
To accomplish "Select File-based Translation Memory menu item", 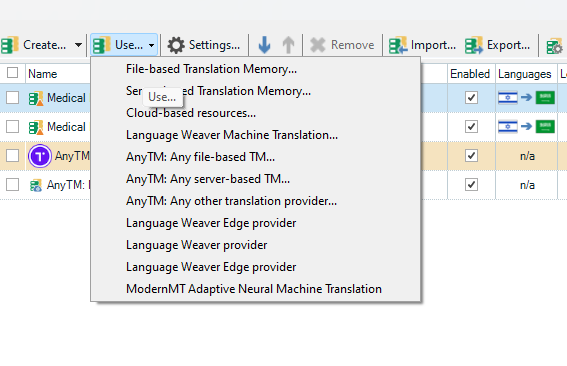I will coord(255,69).
